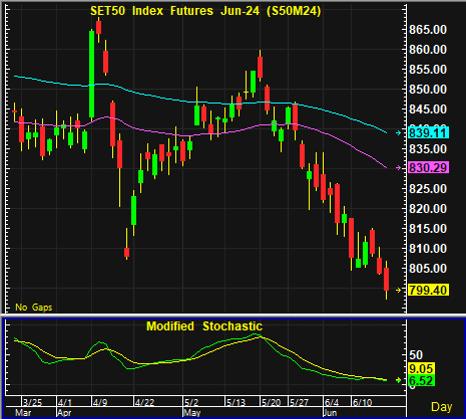Click the magenta arrow marker beside 830.29
The image size is (466, 419).
(399, 168)
